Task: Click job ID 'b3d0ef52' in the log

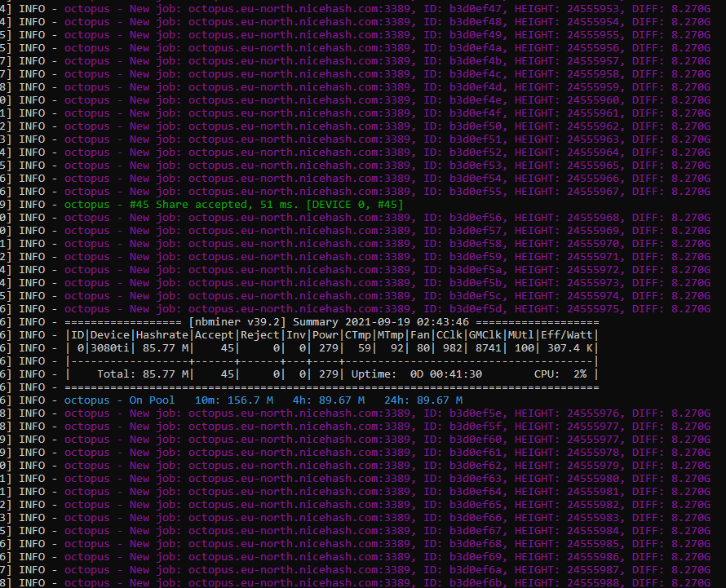Action: tap(476, 153)
